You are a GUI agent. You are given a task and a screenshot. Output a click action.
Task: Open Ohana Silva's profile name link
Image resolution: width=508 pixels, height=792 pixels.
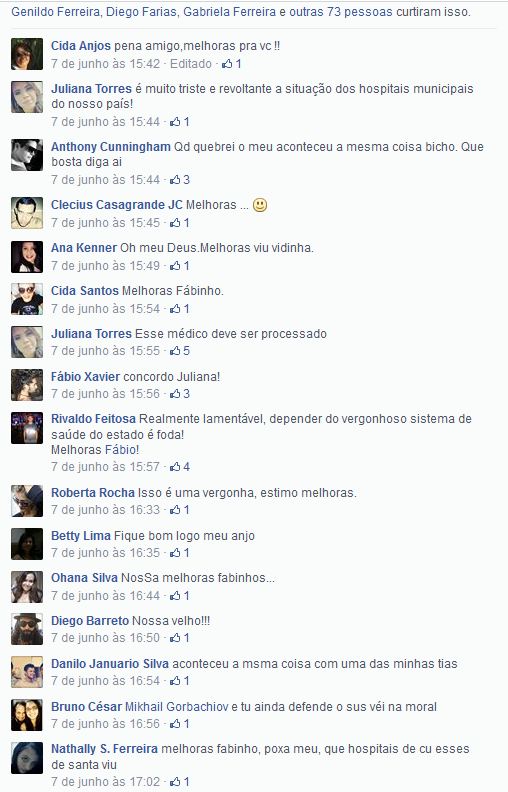(84, 578)
